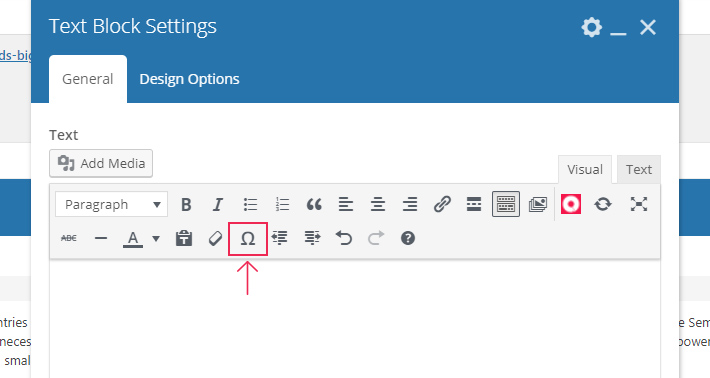
Task: Close the Text Block Settings panel
Action: click(x=648, y=28)
